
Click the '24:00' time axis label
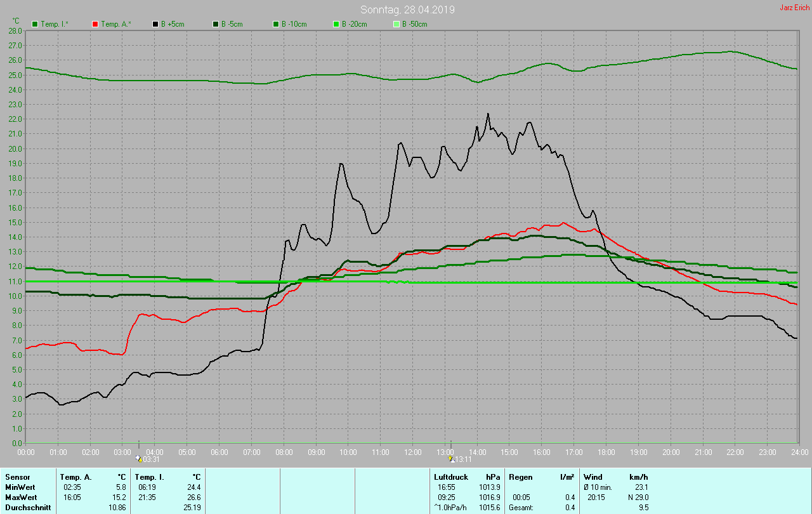(x=799, y=452)
